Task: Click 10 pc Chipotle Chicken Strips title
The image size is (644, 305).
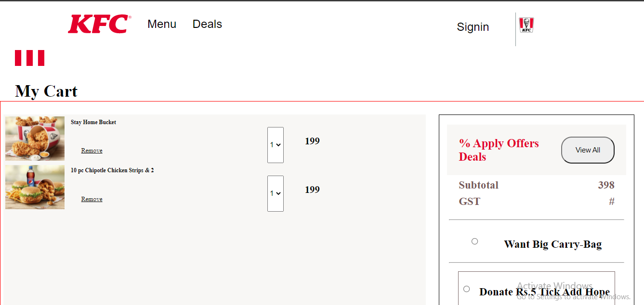Action: click(x=112, y=170)
